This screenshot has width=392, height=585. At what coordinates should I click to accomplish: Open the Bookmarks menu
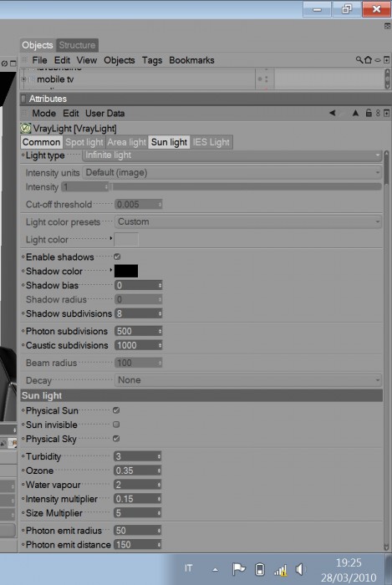tap(191, 60)
